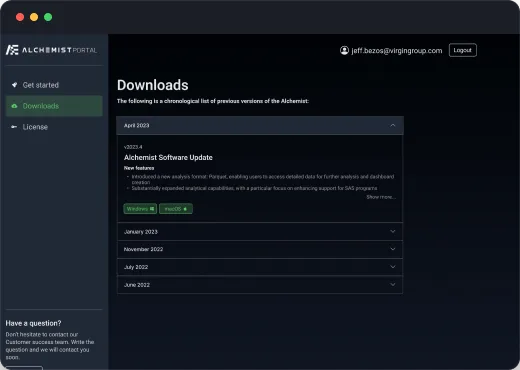Click the cloud icon beside Downloads
This screenshot has height=370, width=520.
pyautogui.click(x=14, y=106)
